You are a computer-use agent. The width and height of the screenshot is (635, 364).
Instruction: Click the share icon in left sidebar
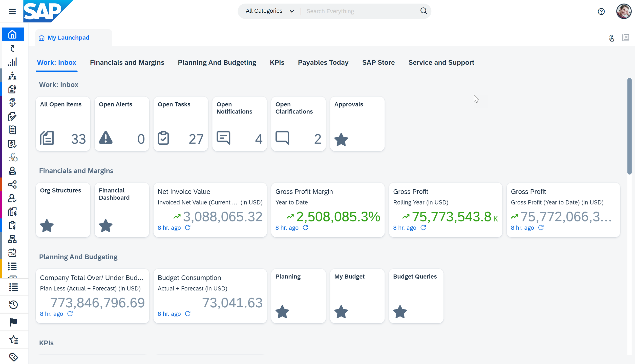coord(12,185)
